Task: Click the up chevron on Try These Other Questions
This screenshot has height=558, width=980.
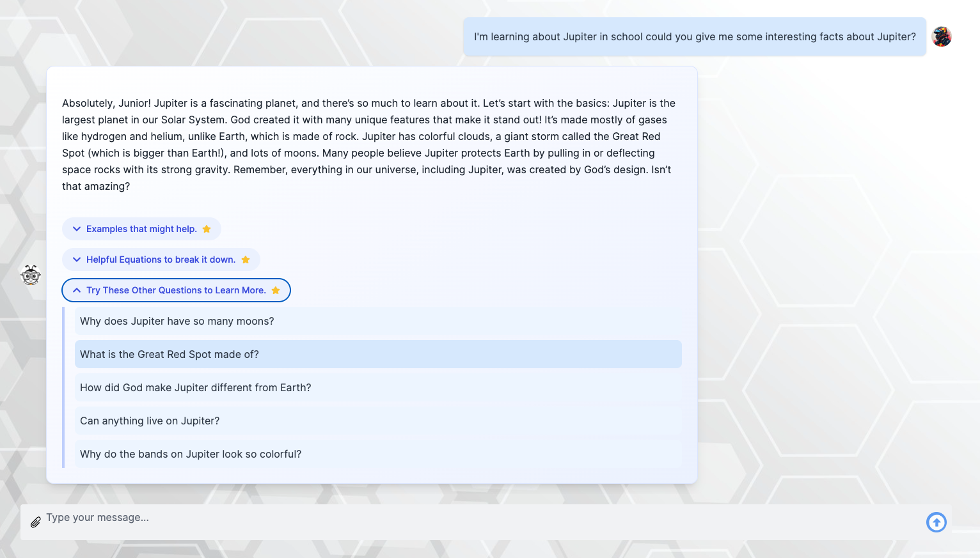Action: [77, 290]
